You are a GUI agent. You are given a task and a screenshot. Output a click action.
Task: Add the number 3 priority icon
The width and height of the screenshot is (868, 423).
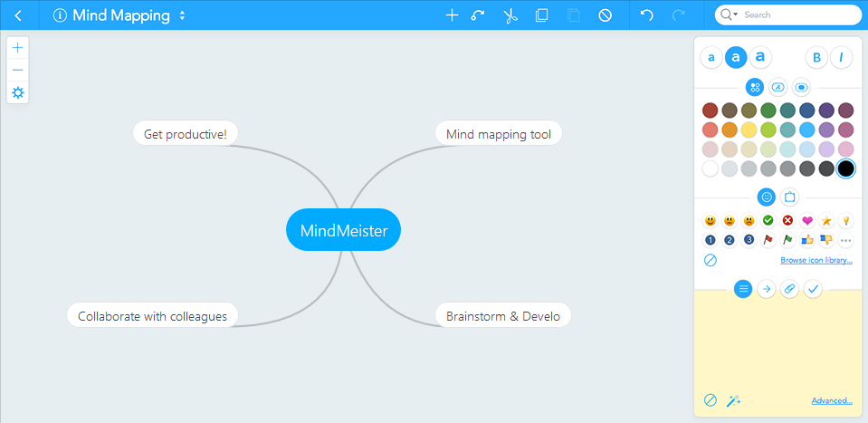pyautogui.click(x=749, y=240)
